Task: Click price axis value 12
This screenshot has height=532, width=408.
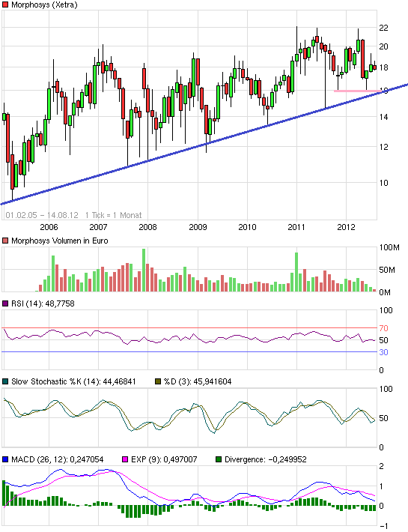Action: (x=383, y=147)
